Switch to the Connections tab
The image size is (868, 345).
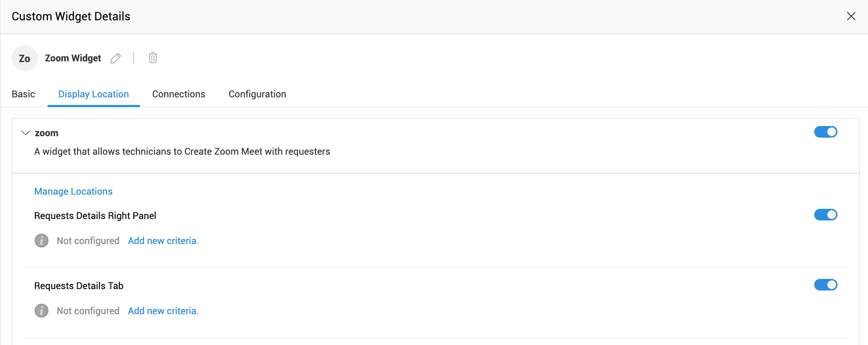pyautogui.click(x=179, y=94)
